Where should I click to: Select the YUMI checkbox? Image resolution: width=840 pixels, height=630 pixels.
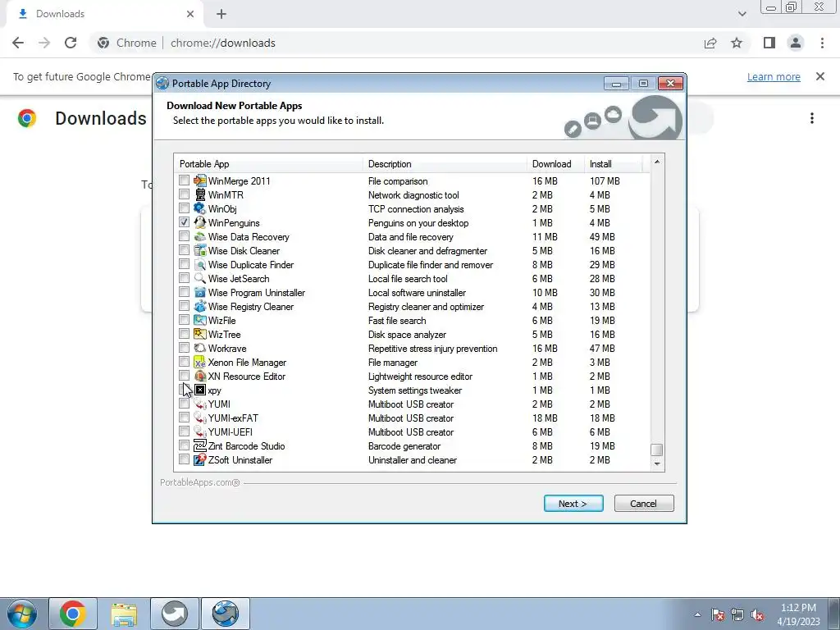(185, 403)
